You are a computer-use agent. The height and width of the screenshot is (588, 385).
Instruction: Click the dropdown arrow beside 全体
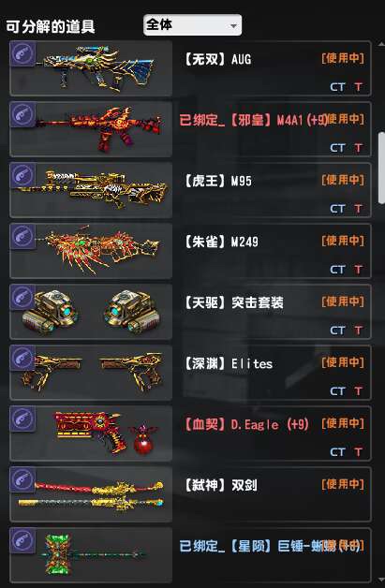pos(233,26)
